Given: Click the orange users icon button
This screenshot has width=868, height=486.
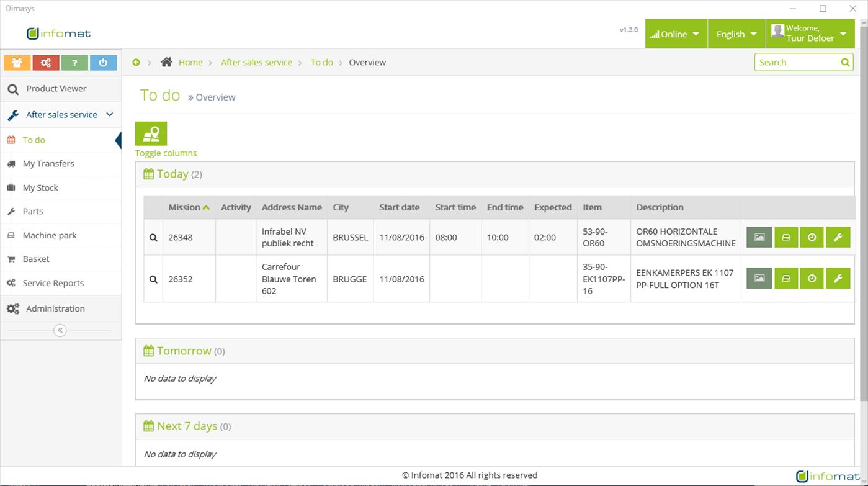Looking at the screenshot, I should (17, 63).
